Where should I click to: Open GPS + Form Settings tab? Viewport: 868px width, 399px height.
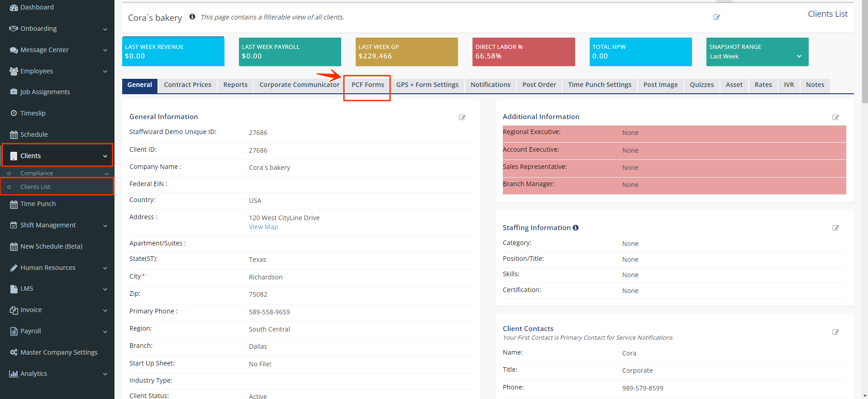427,85
